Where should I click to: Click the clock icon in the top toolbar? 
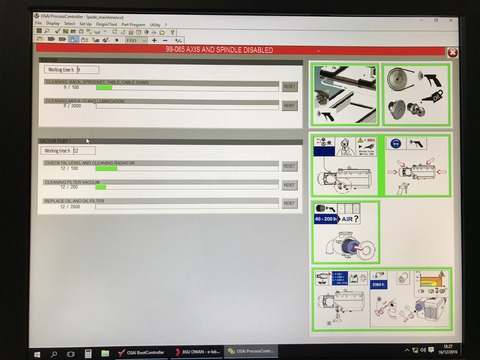tap(138, 32)
